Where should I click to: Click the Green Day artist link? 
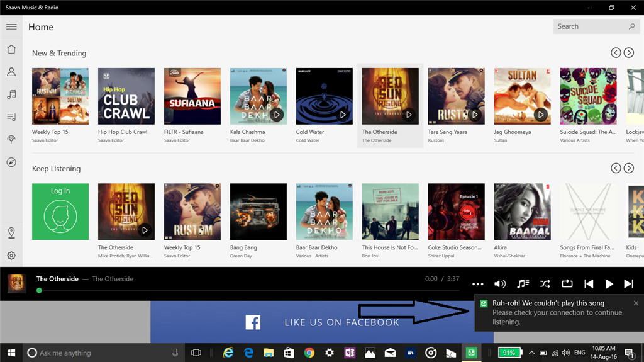pyautogui.click(x=241, y=256)
